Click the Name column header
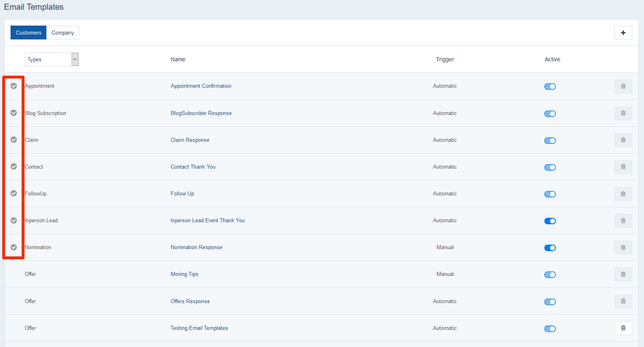 coord(178,59)
